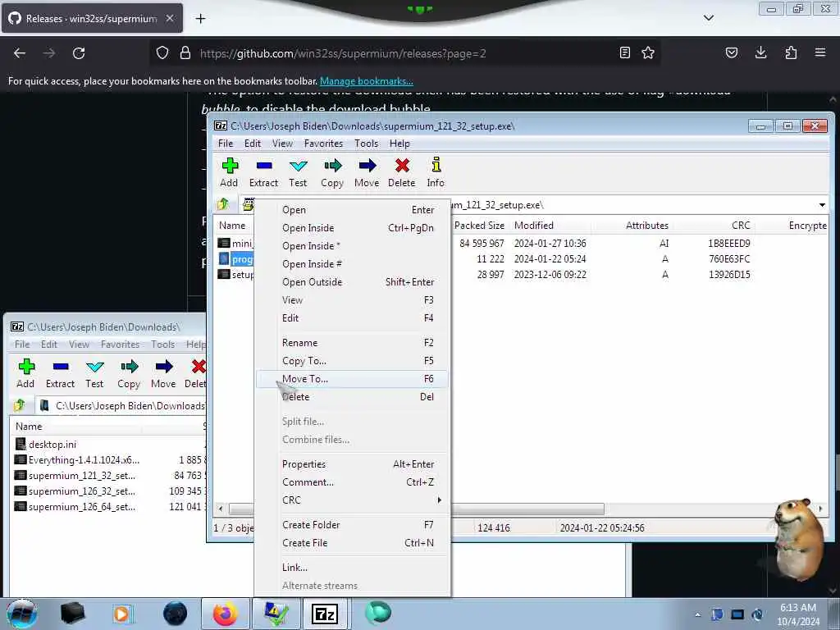
Task: Click up-folder icon in Downloads 7-Zip window
Action: tap(20, 405)
